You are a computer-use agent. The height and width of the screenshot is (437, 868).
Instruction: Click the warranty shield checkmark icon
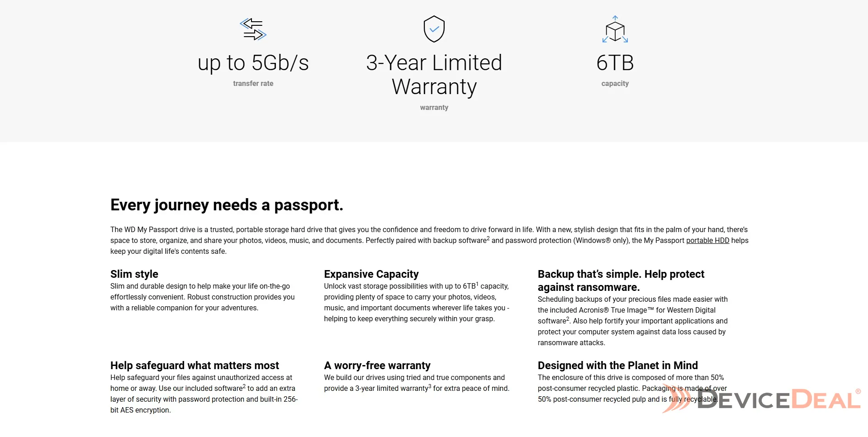pos(434,29)
